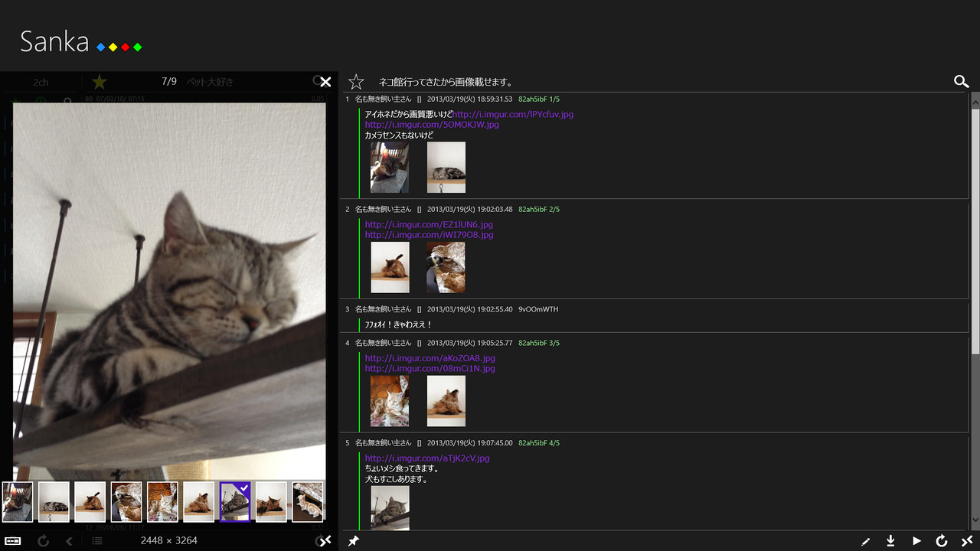Open post 4's second image thumbnail
Viewport: 980px width, 551px height.
[x=446, y=400]
